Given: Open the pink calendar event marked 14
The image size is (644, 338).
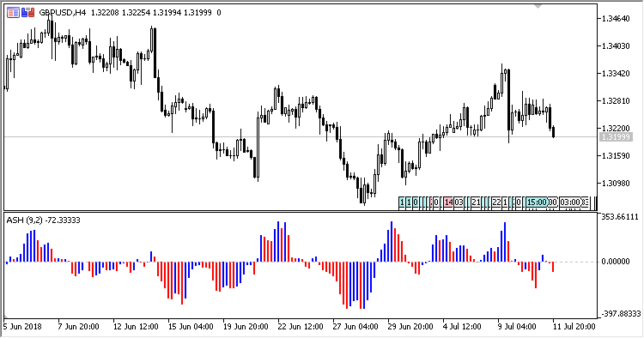Looking at the screenshot, I should click(448, 202).
